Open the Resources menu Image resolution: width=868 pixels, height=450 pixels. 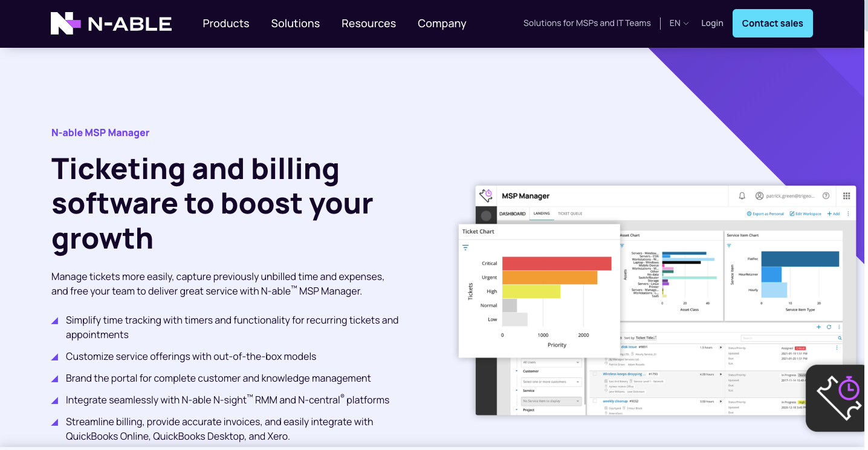(x=369, y=24)
